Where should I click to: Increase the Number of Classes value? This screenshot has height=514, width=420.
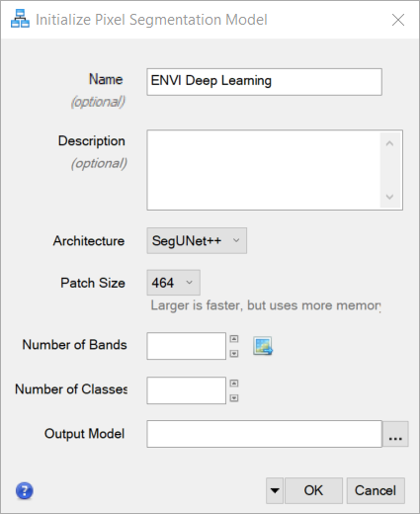[234, 384]
